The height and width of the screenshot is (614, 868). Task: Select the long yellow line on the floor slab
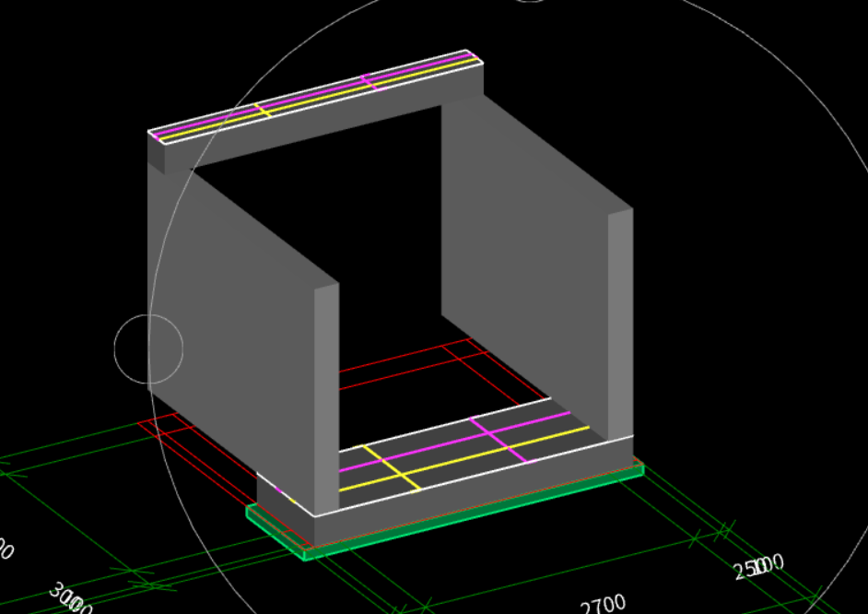point(463,459)
